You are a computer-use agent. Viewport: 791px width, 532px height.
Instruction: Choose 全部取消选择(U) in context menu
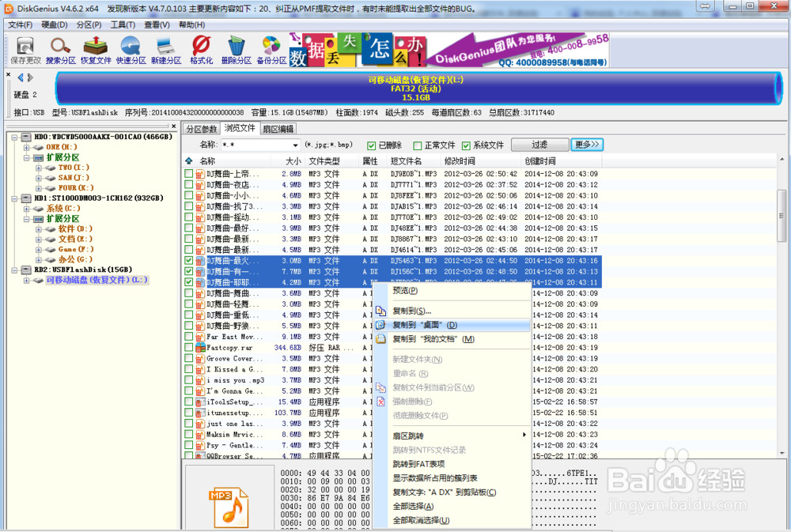pos(452,520)
